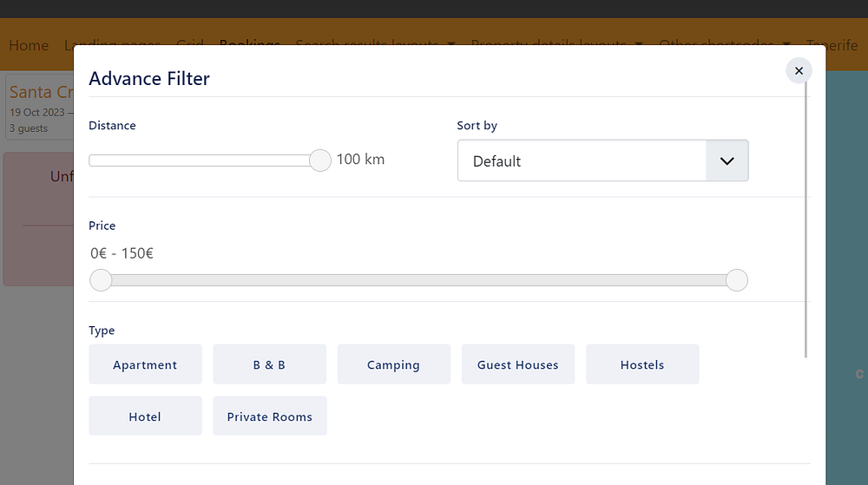Toggle the Guest Houses type filter
This screenshot has width=868, height=485.
click(x=518, y=364)
